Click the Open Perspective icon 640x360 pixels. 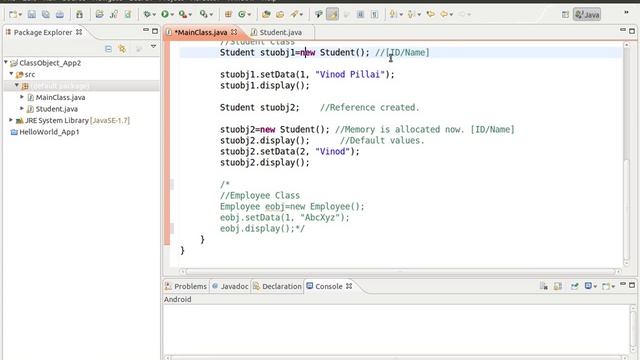point(565,15)
